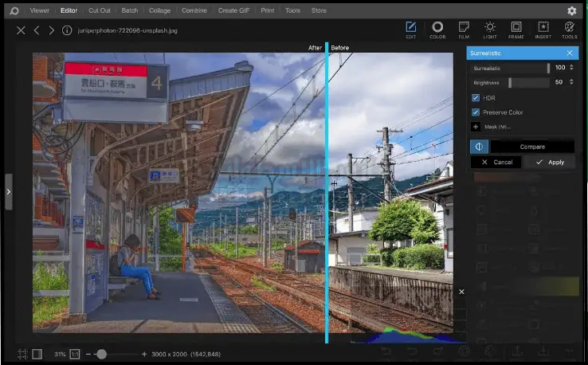Open the Collage tab
588x365 pixels.
159,10
